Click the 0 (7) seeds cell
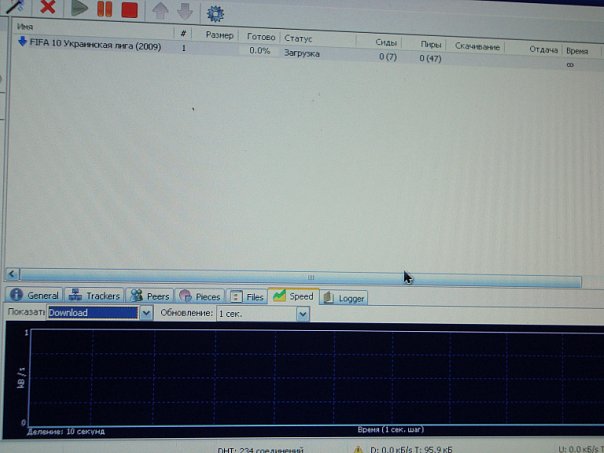 coord(388,57)
